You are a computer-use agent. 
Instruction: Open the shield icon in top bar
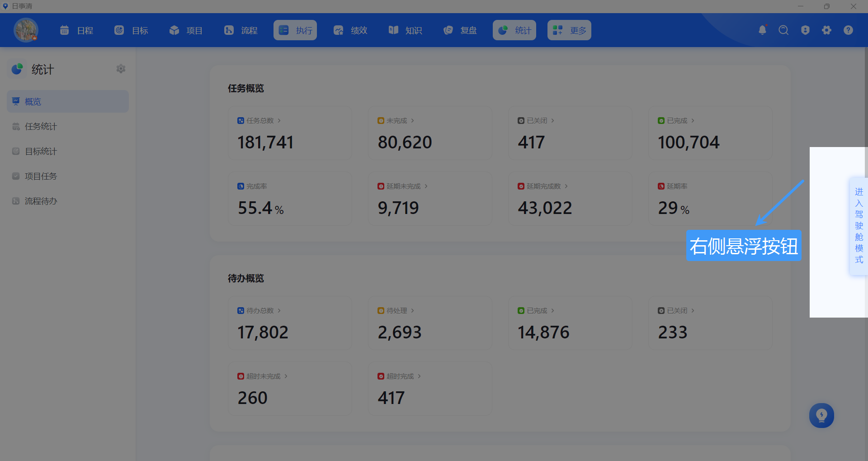805,30
